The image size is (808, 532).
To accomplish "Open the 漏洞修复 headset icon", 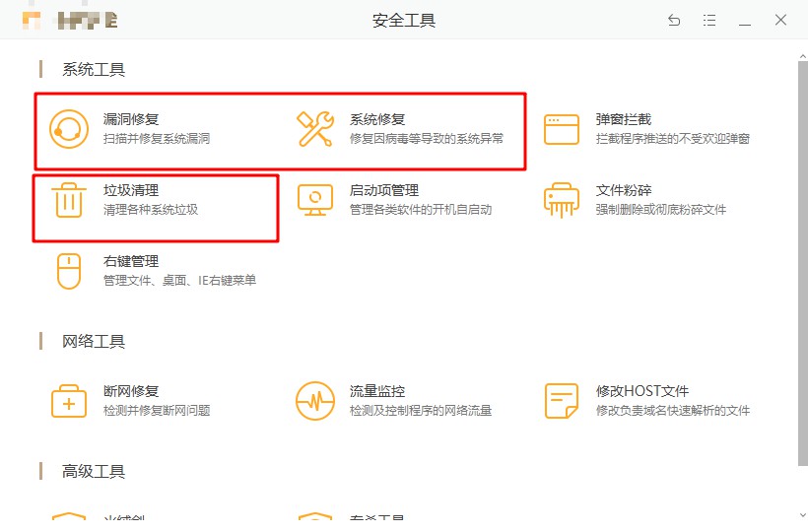I will click(x=69, y=130).
